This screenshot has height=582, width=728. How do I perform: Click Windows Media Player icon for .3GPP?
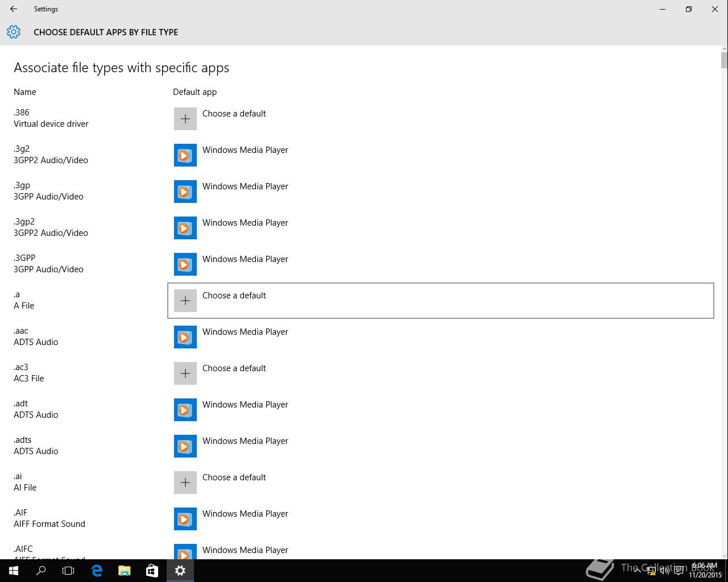(185, 264)
